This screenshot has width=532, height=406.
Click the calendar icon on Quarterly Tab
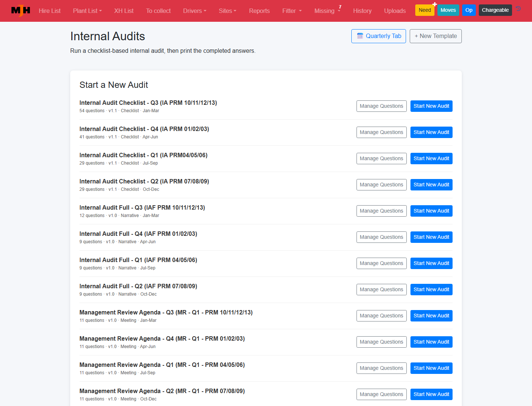360,36
